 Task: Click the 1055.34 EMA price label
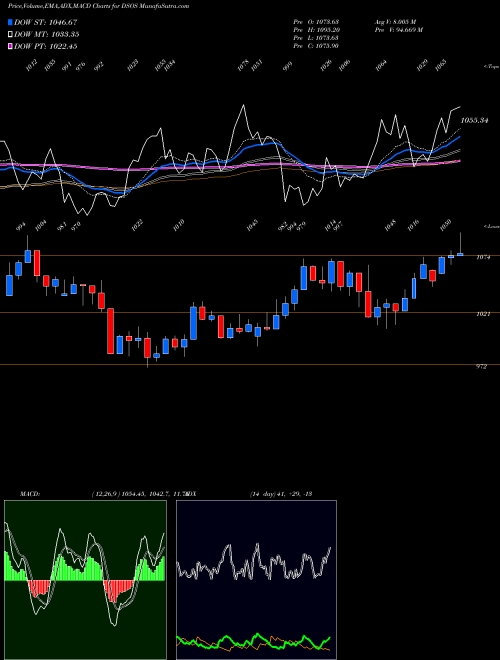[474, 121]
